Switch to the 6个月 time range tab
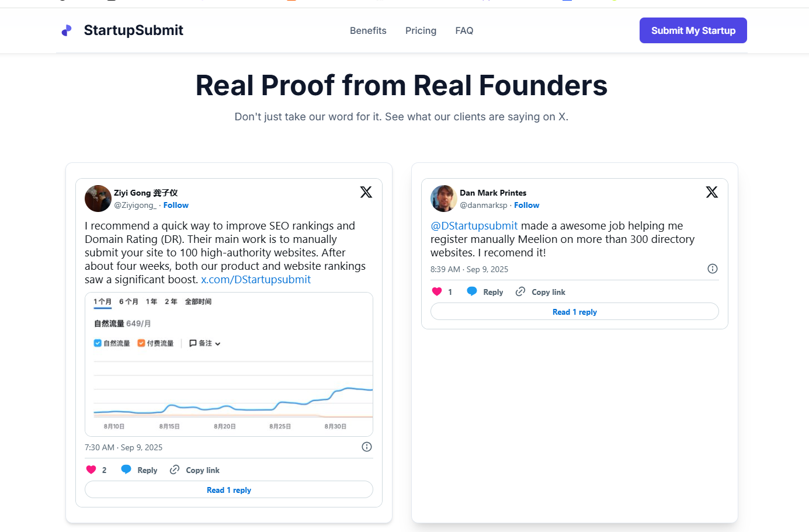This screenshot has height=532, width=809. click(x=129, y=301)
